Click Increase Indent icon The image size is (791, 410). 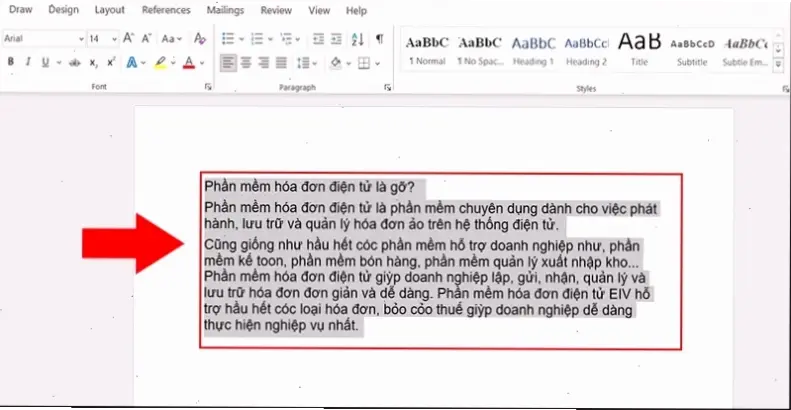[x=336, y=38]
